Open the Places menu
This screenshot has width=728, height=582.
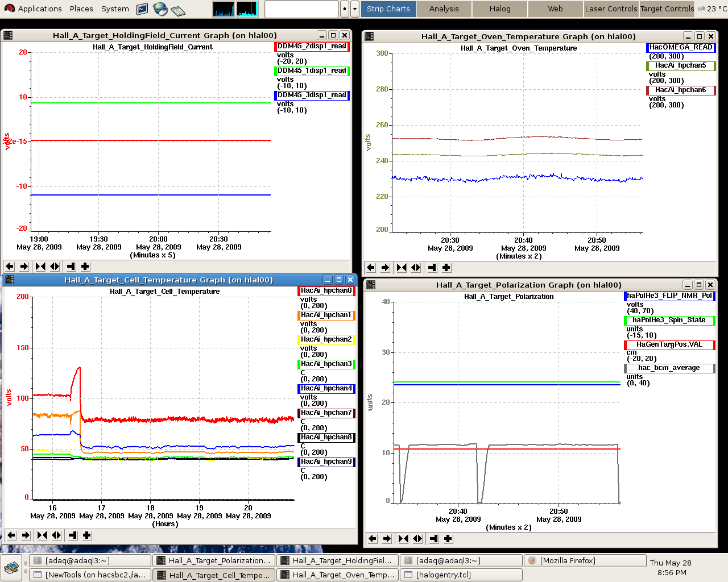[x=81, y=9]
